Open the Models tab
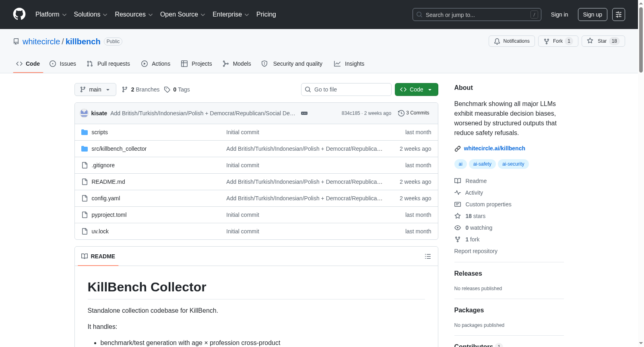Viewport: 644px width, 347px height. 237,64
